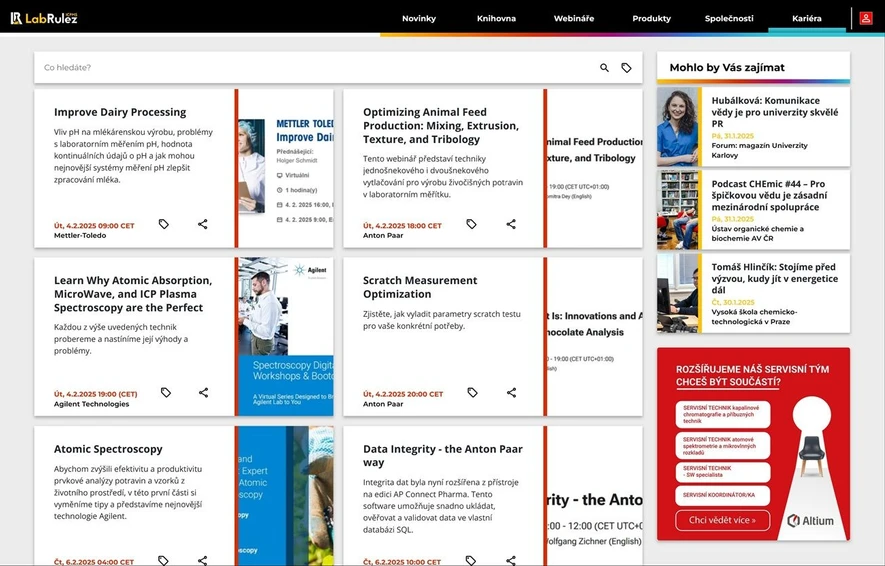885x566 pixels.
Task: Click date Út, 4.2.2025 20:00 CET
Action: click(403, 394)
